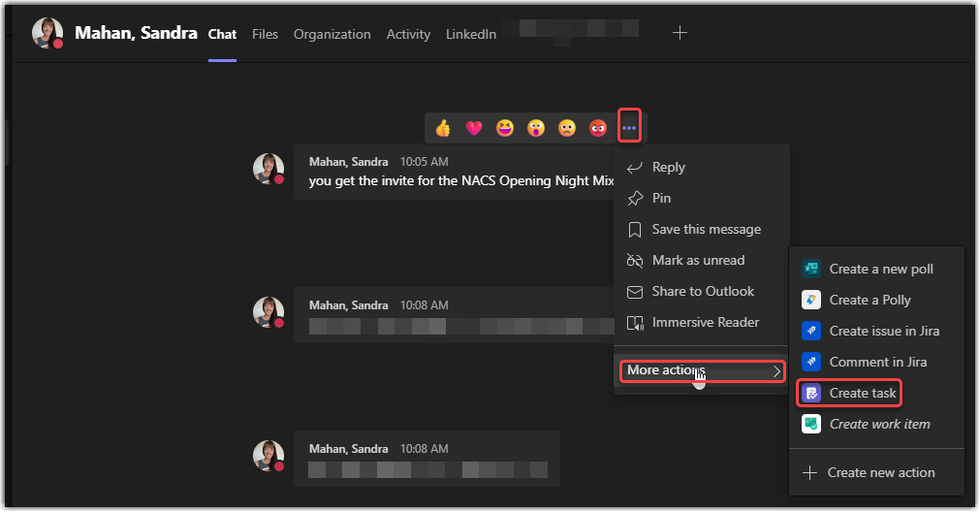This screenshot has height=512, width=980.
Task: Click the three-dot more options button
Action: point(630,127)
